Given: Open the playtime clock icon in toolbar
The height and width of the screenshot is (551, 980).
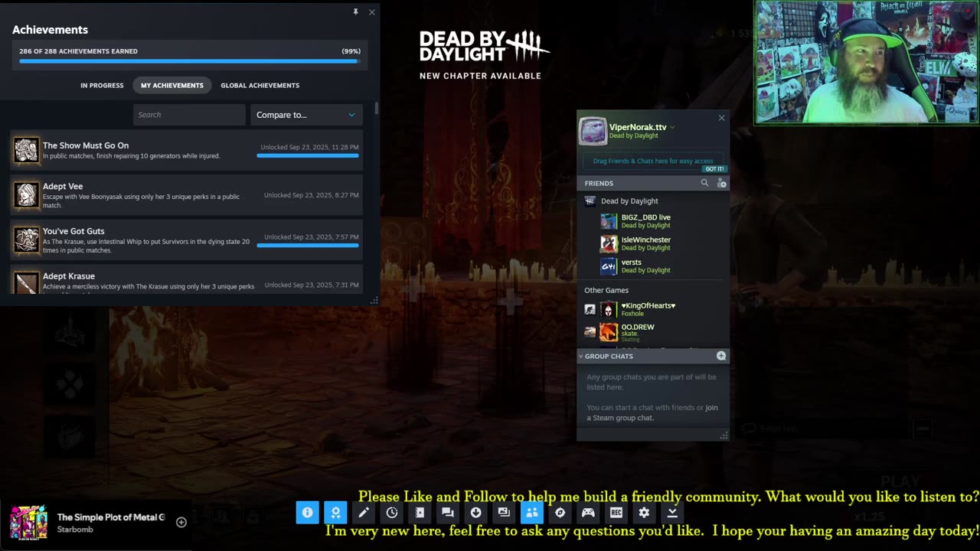Looking at the screenshot, I should (392, 513).
